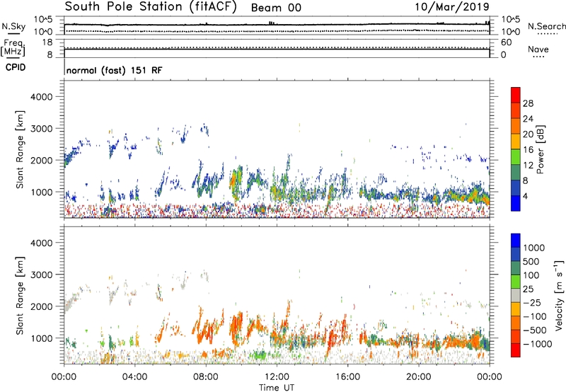Screen dimensions: 566x392
Task: Click the '08:00' time axis label
Action: [x=206, y=377]
